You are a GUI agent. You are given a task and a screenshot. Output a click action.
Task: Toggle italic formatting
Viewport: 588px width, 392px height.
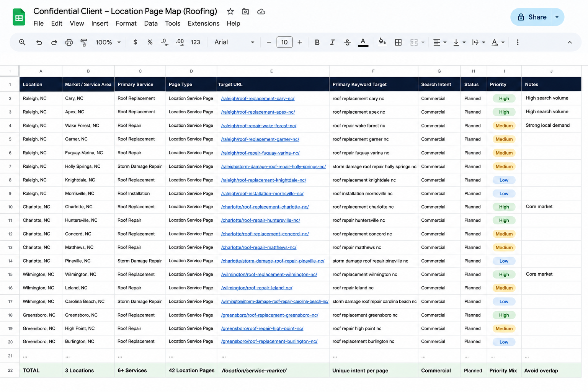[332, 42]
